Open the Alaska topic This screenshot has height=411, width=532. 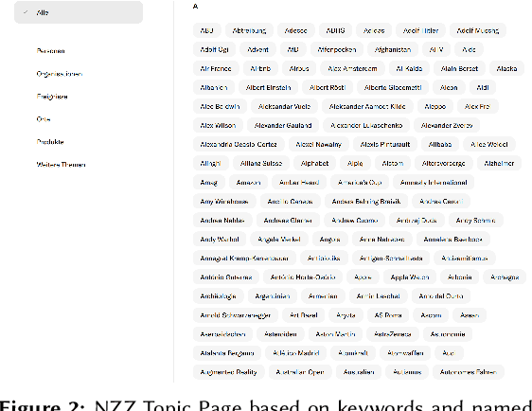point(506,68)
